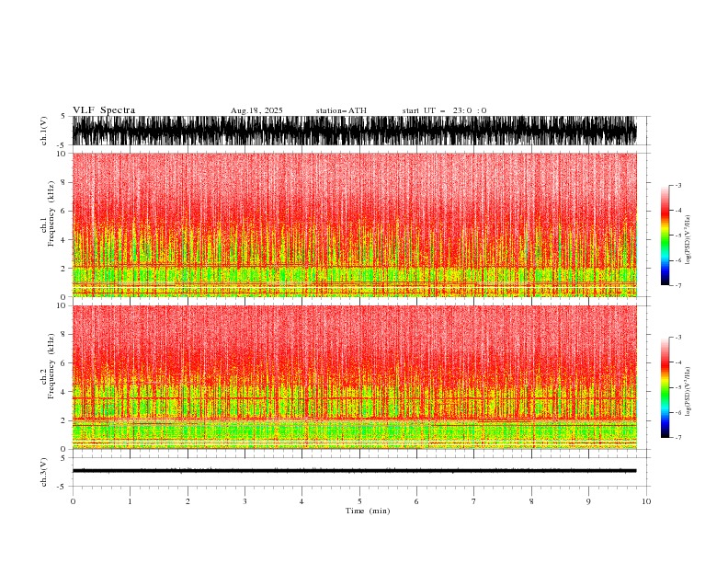Image resolution: width=728 pixels, height=563 pixels.
Task: Click the 'ch.3(V)' waveform axis label
Action: (44, 472)
